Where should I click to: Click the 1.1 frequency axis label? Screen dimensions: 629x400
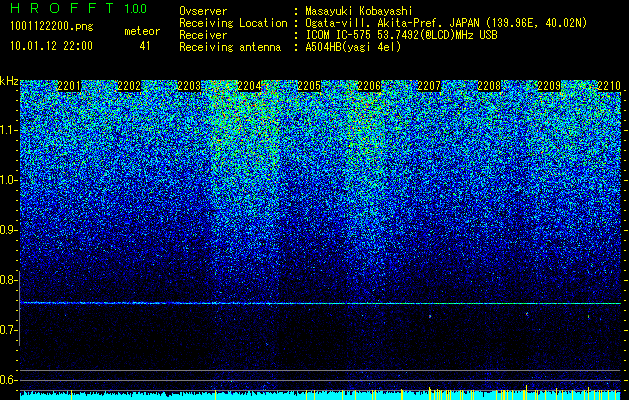click(9, 130)
